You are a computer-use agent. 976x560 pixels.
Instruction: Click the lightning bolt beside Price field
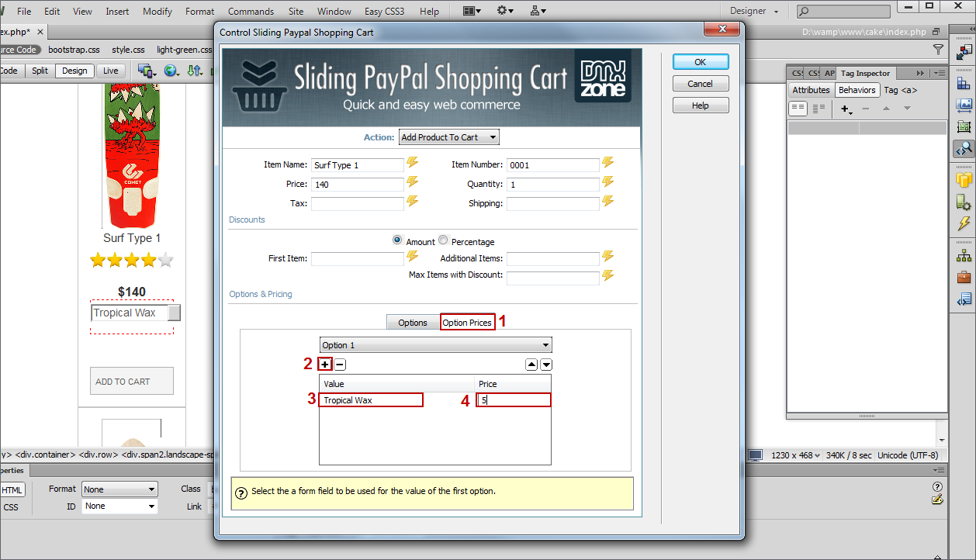click(x=413, y=181)
